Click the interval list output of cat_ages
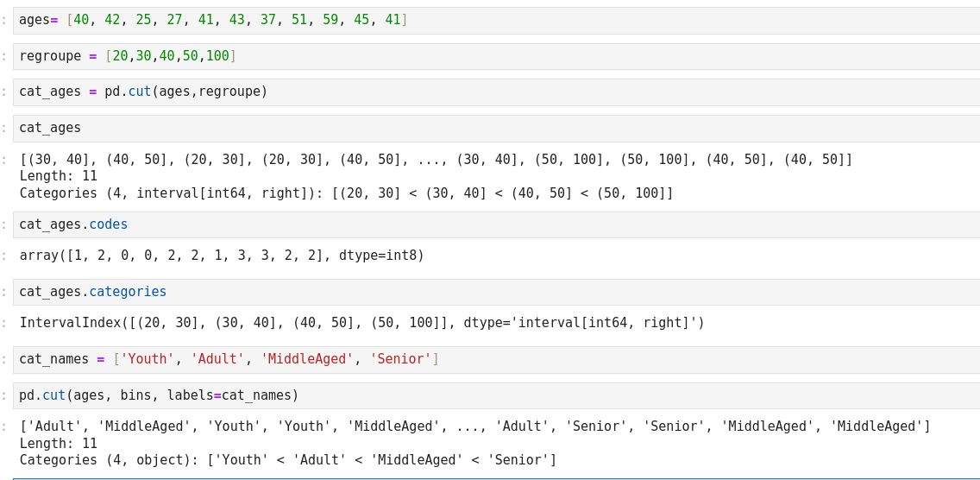 [x=436, y=160]
